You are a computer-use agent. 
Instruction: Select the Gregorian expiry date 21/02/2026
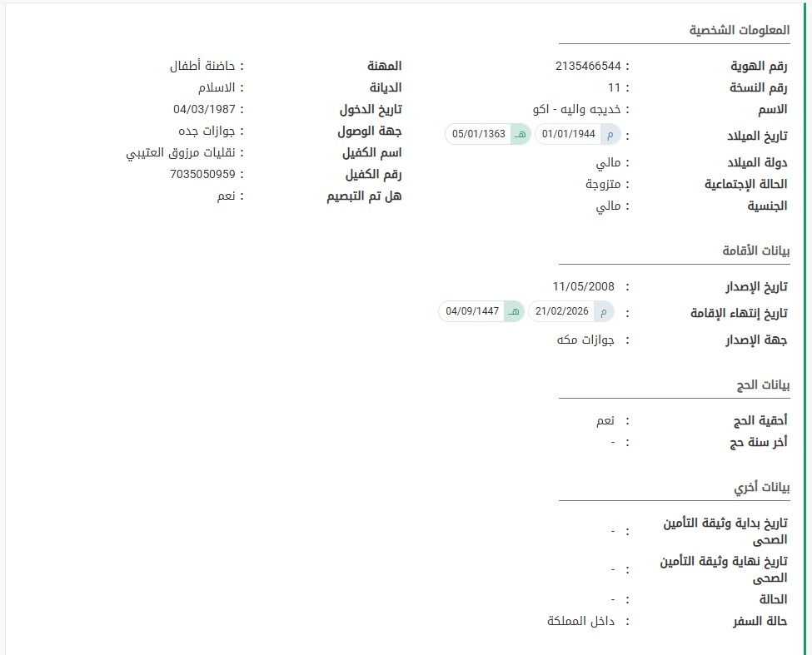click(562, 311)
